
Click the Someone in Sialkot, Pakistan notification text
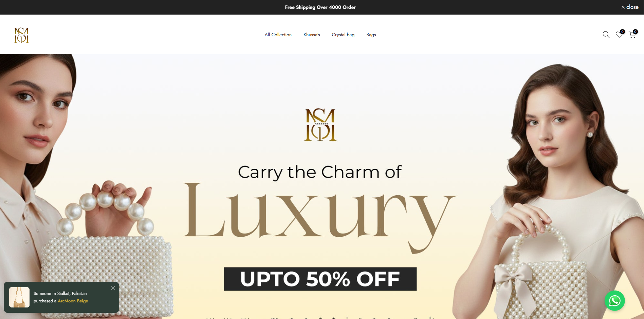click(x=60, y=294)
